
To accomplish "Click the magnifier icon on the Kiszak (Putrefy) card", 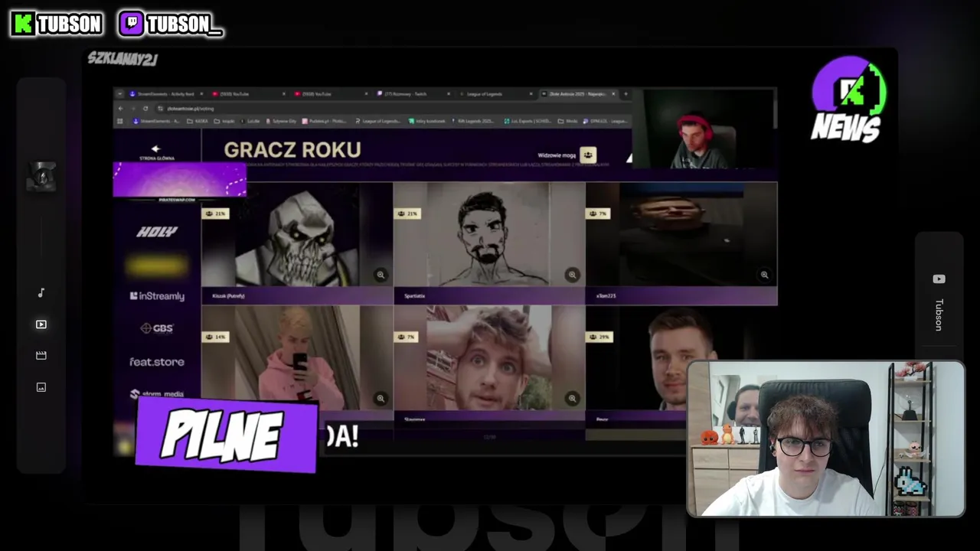I will 381,275.
